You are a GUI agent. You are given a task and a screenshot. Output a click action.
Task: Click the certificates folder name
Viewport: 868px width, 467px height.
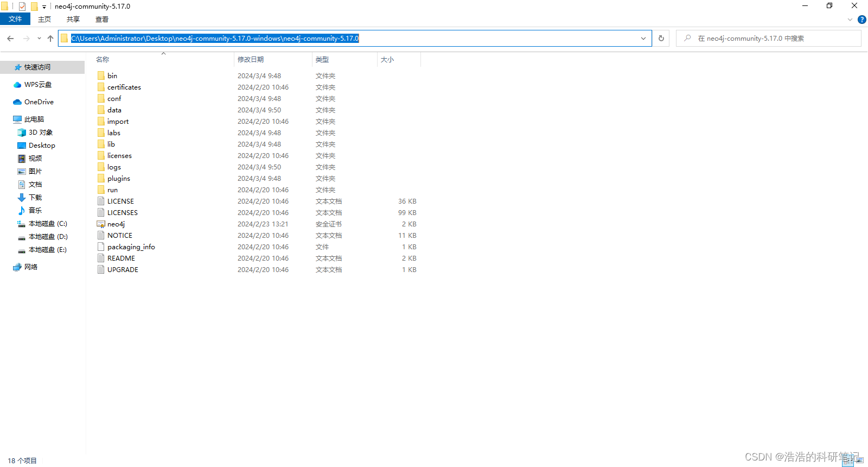pos(124,87)
